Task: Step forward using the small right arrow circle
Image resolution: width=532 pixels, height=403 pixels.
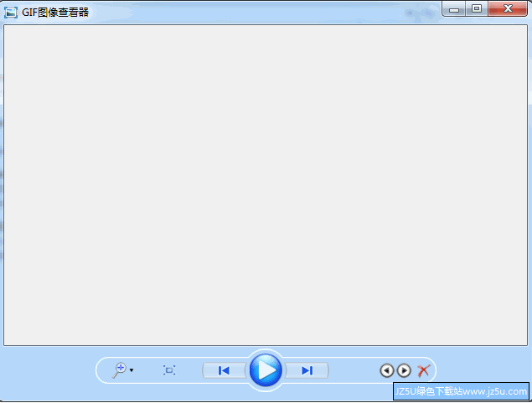Action: [404, 370]
